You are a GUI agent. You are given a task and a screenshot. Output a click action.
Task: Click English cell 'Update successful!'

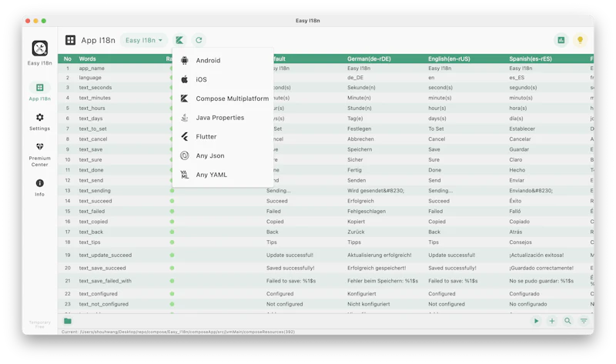[x=451, y=255]
